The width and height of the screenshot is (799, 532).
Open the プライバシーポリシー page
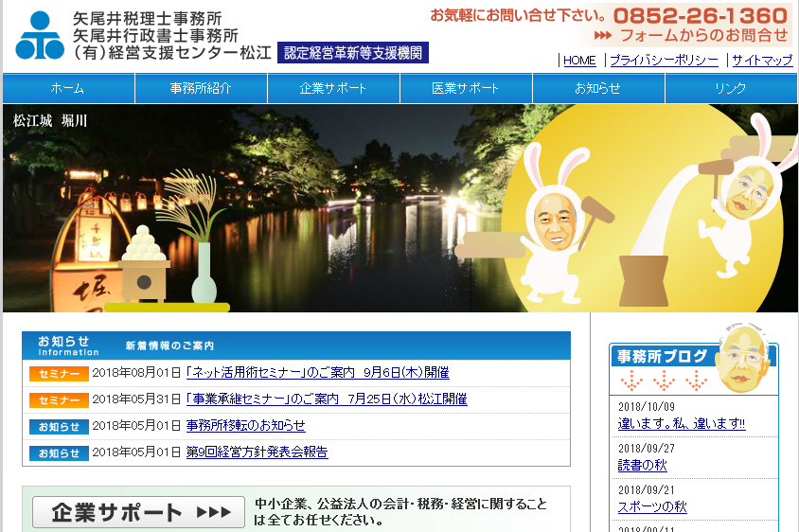pyautogui.click(x=664, y=61)
